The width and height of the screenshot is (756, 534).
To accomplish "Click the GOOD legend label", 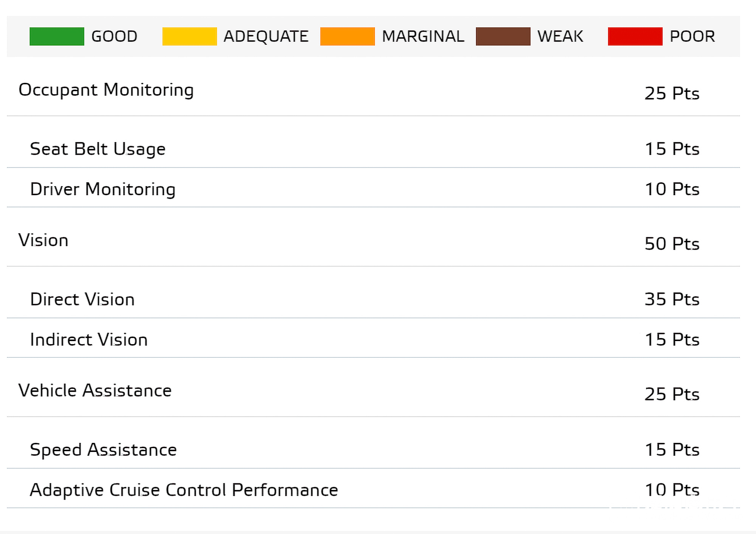I will tap(114, 37).
